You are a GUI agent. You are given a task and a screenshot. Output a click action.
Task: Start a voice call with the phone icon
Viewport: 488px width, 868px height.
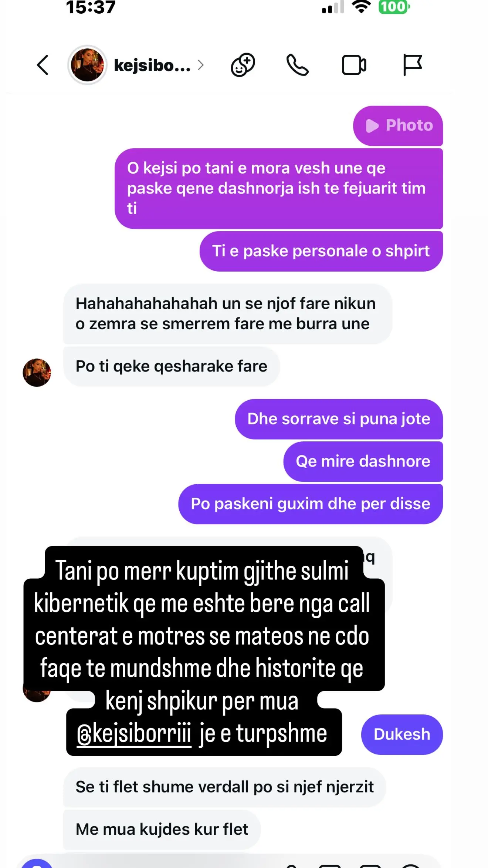297,65
